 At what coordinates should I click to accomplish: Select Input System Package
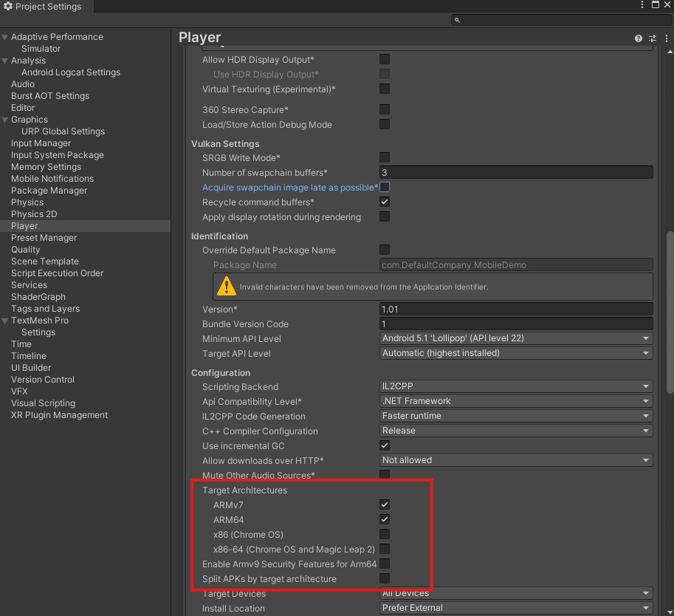pyautogui.click(x=58, y=155)
